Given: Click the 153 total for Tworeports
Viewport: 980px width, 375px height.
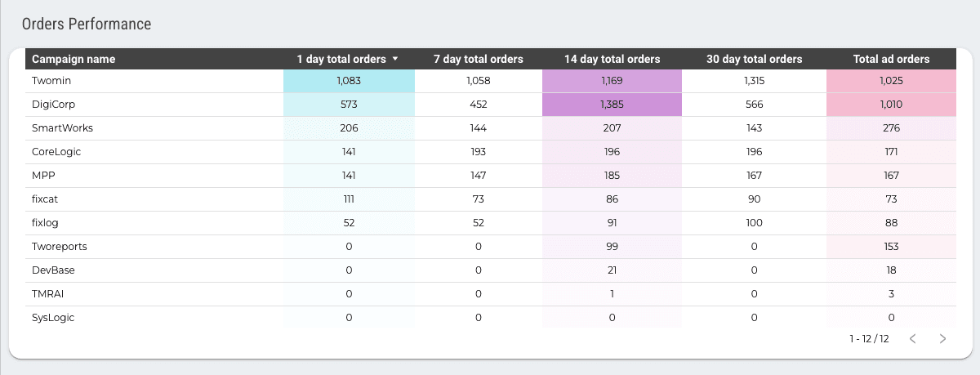Looking at the screenshot, I should point(891,247).
